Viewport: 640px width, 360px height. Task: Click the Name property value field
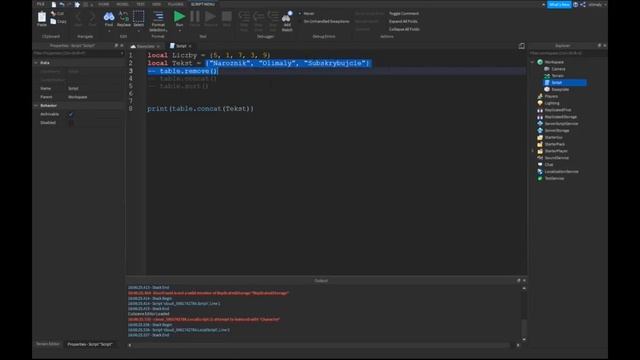tap(95, 89)
